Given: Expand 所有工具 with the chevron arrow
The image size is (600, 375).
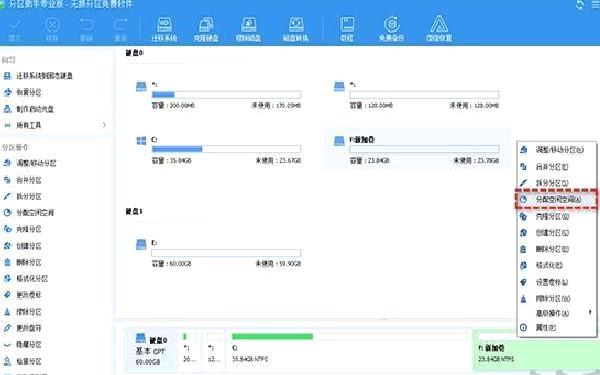Looking at the screenshot, I should (x=104, y=125).
